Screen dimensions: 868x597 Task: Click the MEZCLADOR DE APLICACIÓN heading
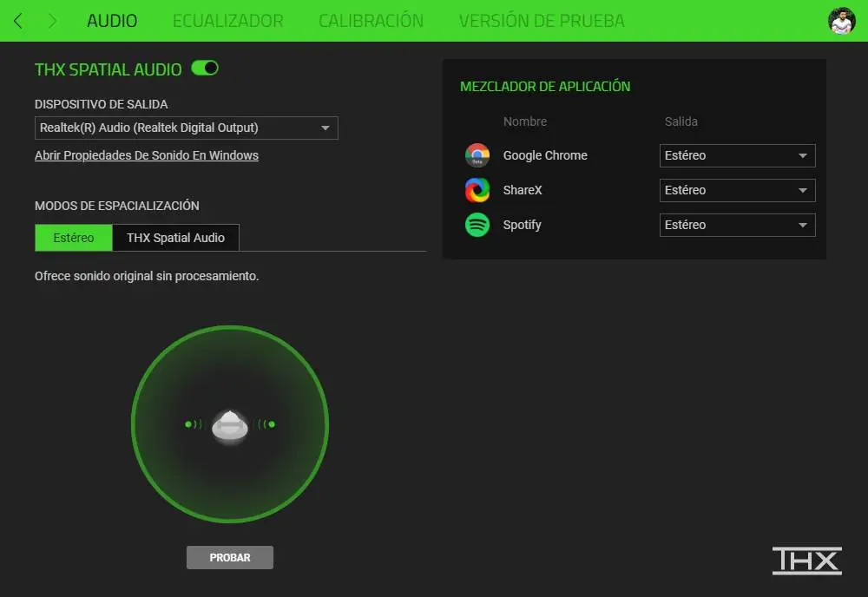545,87
